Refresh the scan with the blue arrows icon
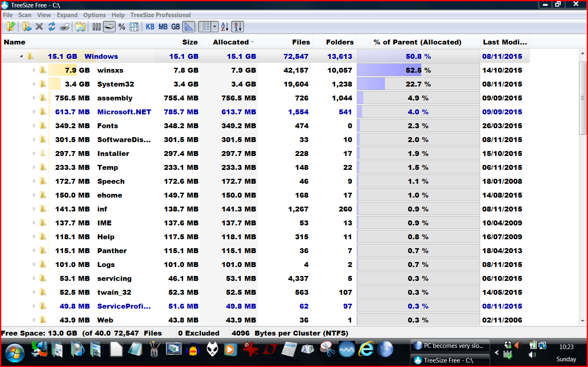The height and width of the screenshot is (367, 588). [52, 27]
